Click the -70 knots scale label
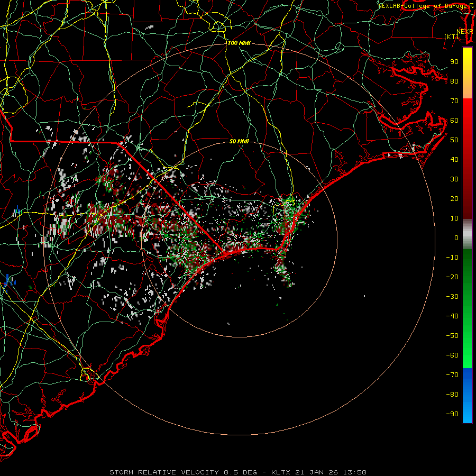This screenshot has height=476, width=476. [452, 374]
